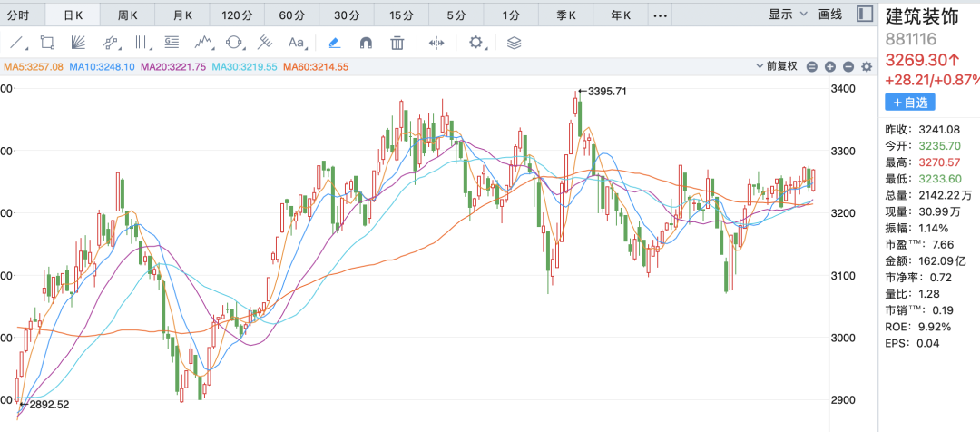
Task: Click the 画线 drawing lines button
Action: pyautogui.click(x=830, y=15)
